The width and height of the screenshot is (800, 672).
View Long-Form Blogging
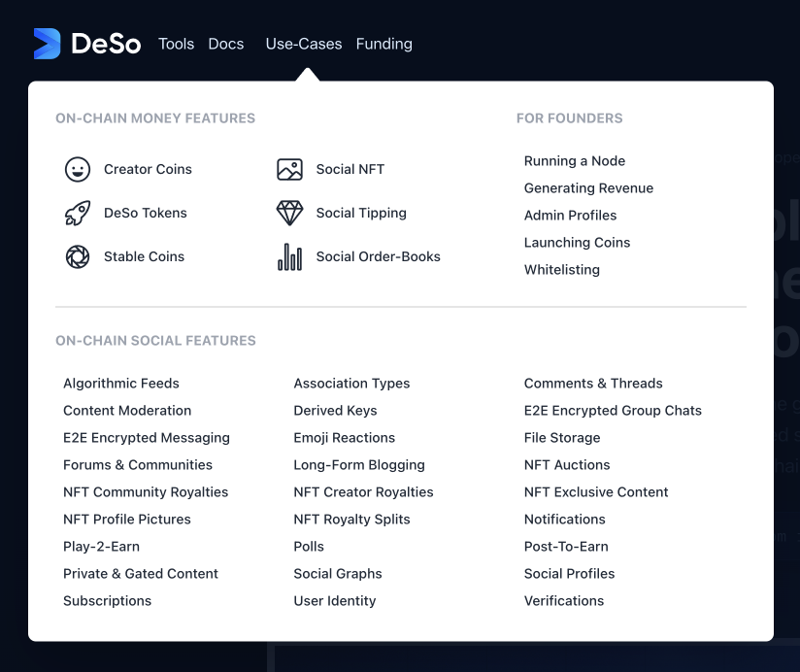(359, 465)
